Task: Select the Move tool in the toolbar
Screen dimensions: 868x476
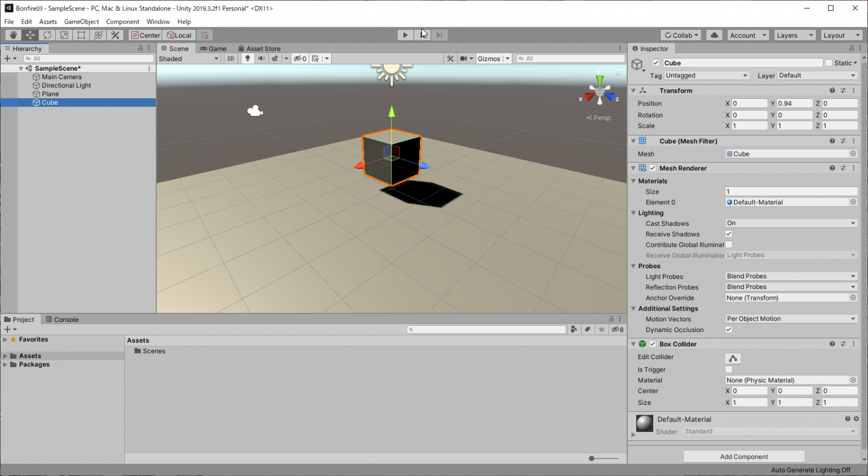Action: [30, 34]
